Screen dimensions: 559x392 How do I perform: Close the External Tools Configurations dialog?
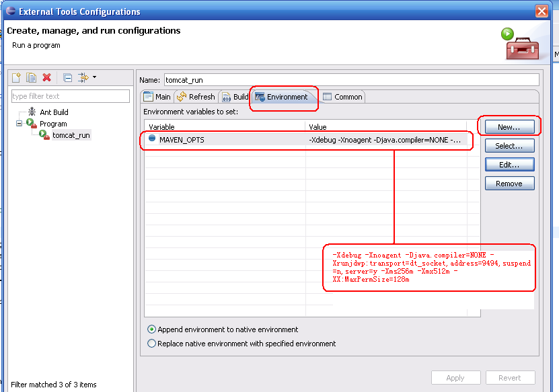[542, 11]
